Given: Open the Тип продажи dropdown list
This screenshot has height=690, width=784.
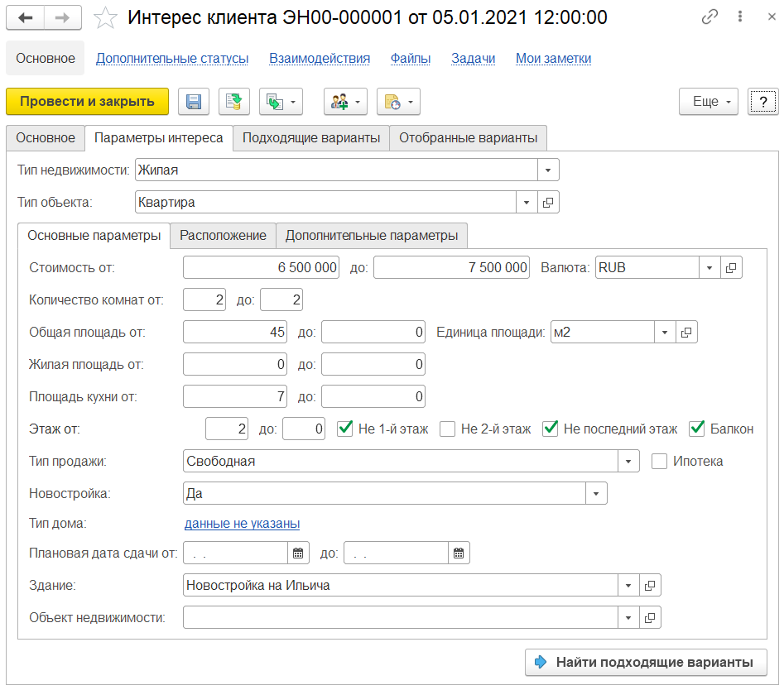Looking at the screenshot, I should point(628,461).
